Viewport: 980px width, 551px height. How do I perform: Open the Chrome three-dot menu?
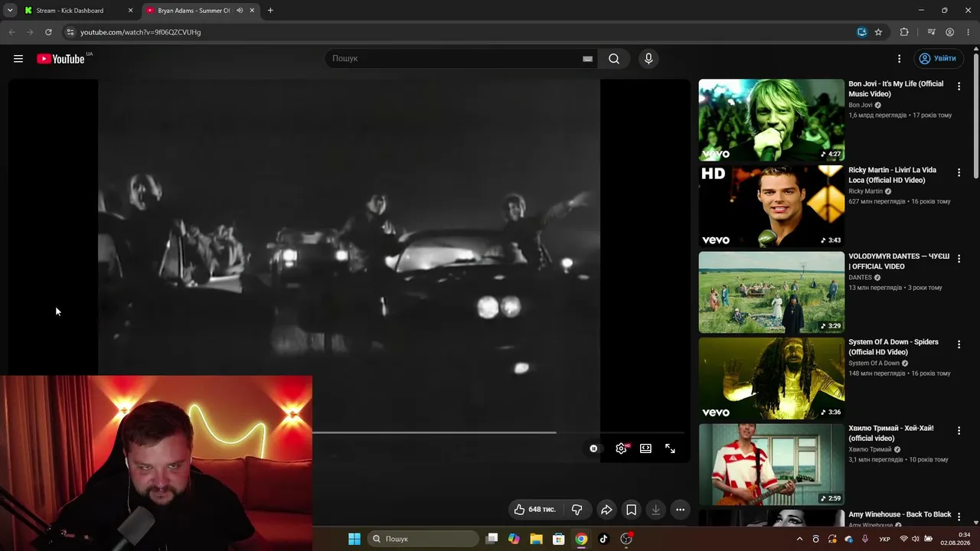click(x=969, y=32)
